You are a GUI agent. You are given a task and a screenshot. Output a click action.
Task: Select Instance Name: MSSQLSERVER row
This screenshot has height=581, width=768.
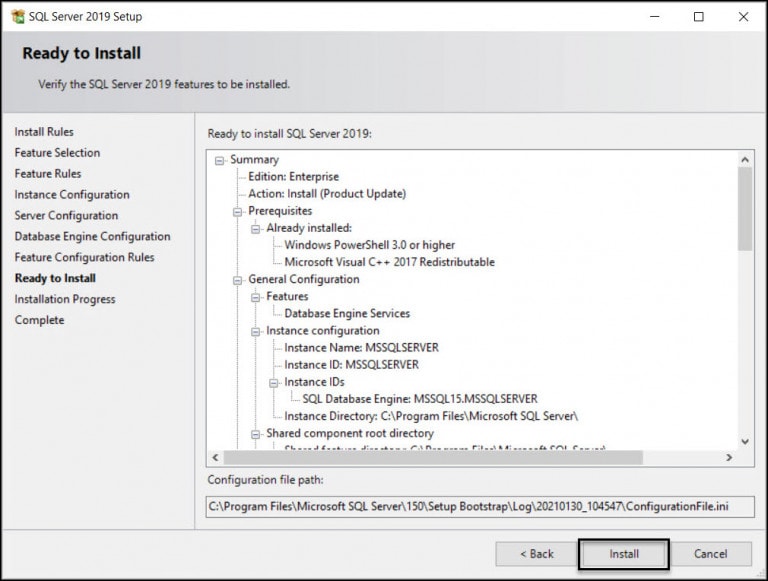361,348
